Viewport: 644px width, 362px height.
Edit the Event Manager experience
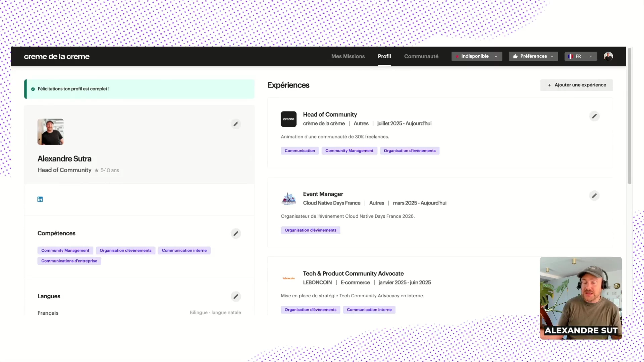594,196
